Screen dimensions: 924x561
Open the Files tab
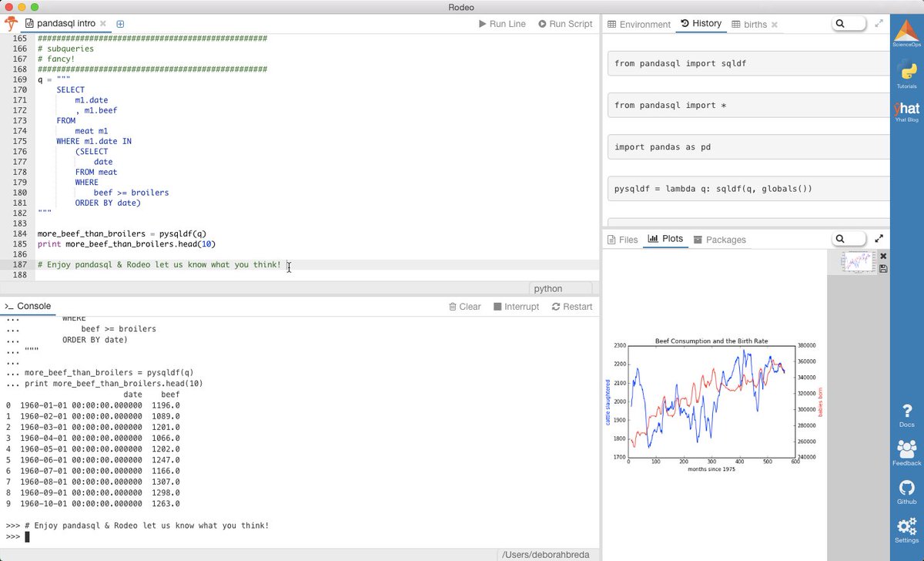pyautogui.click(x=622, y=240)
